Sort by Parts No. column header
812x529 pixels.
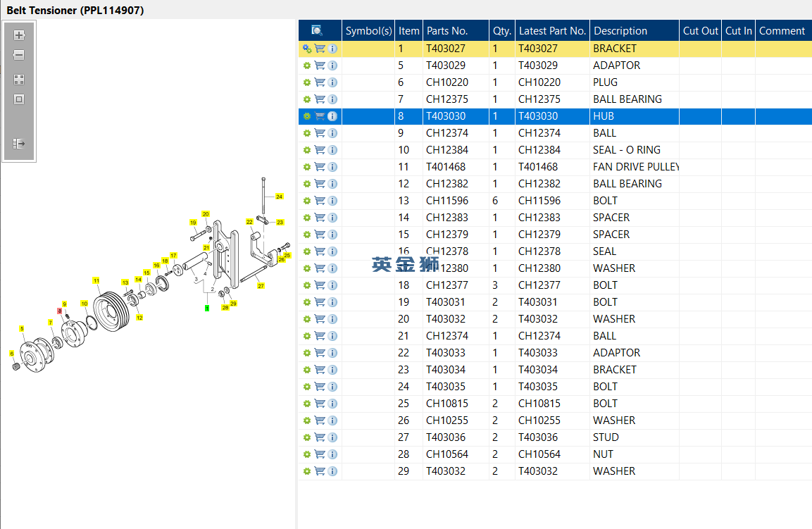point(456,30)
